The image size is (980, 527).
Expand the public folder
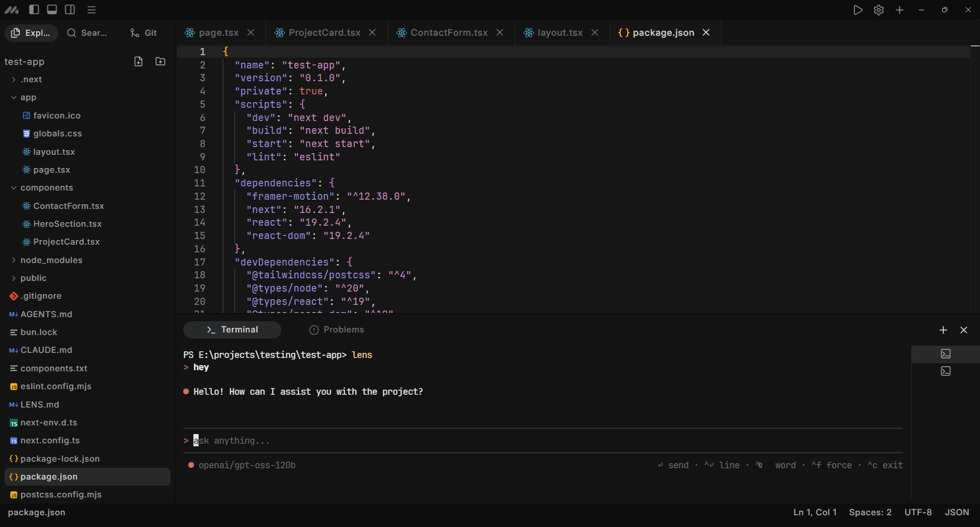tap(33, 278)
